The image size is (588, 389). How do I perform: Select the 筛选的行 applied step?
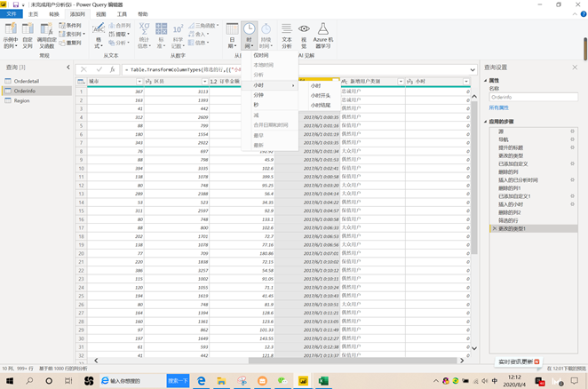508,220
